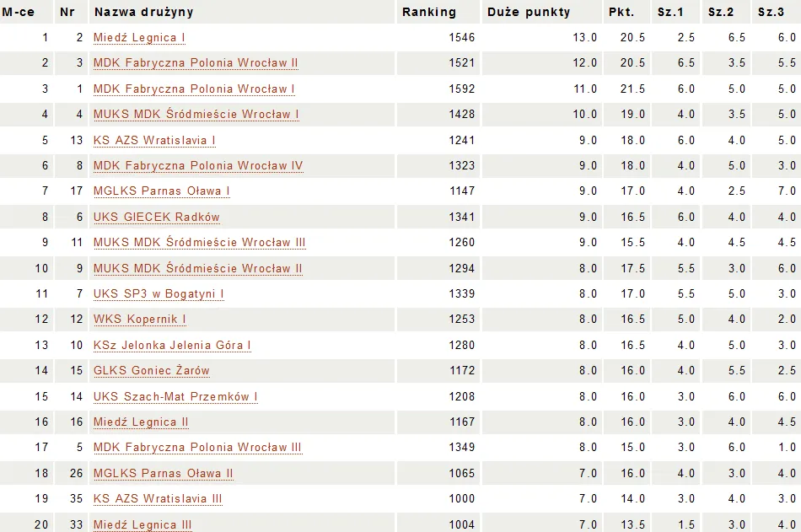Open the Miedź Legnica I team link

[139, 38]
